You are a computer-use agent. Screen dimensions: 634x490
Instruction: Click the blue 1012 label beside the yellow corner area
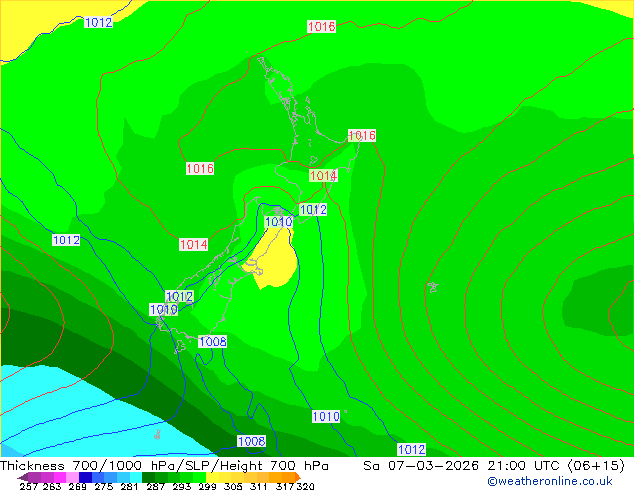tap(98, 22)
